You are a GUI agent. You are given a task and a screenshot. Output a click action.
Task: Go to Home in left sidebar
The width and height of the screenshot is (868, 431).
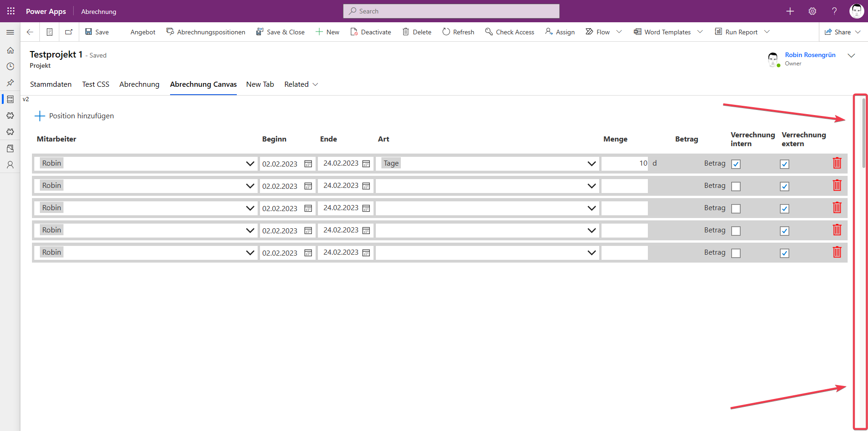tap(10, 50)
